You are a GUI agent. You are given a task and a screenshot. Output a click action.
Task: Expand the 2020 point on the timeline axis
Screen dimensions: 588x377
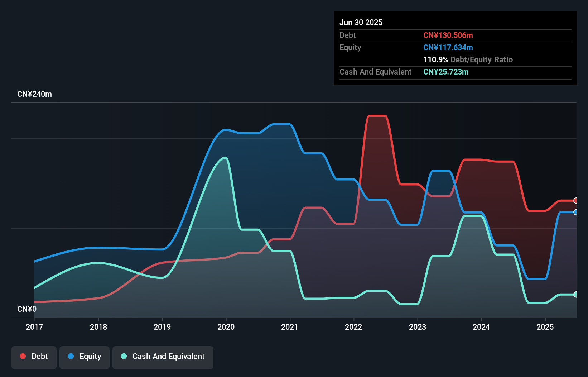pos(226,327)
